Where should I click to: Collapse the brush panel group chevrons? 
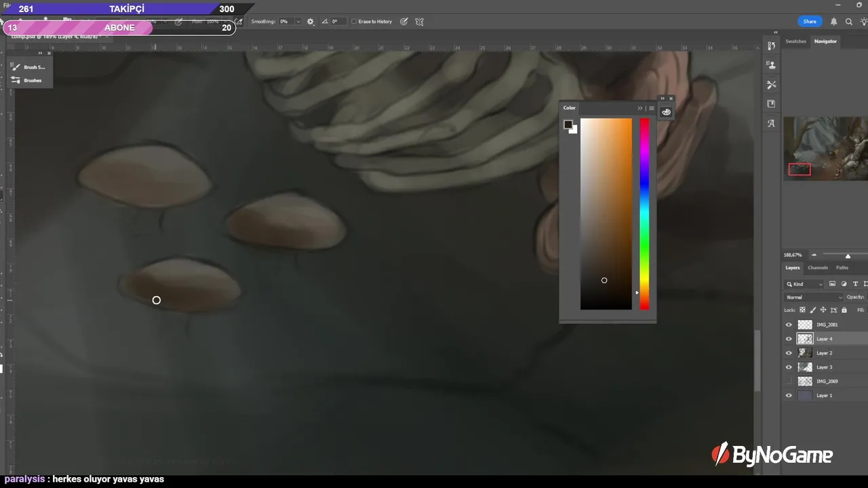40,53
